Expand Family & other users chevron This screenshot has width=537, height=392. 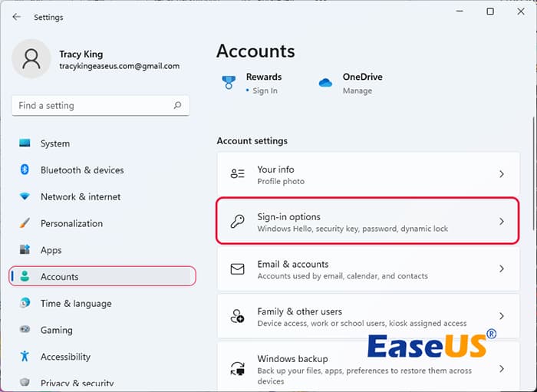point(502,316)
